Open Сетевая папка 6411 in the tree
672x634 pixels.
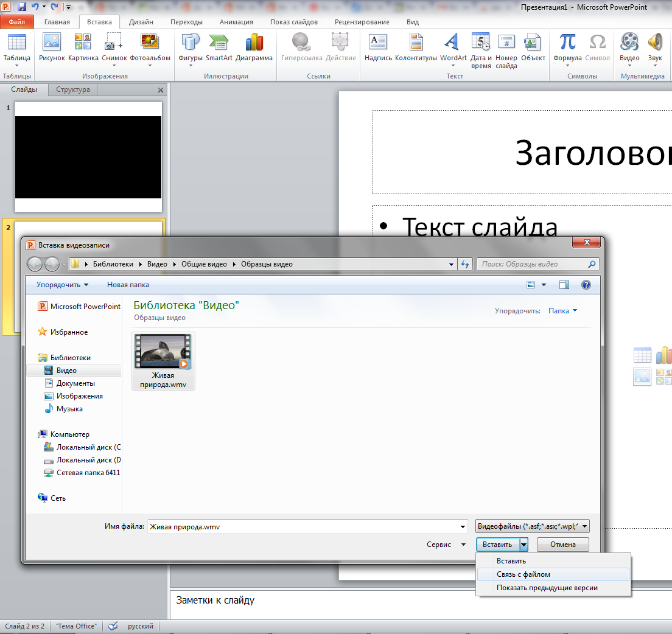coord(82,473)
